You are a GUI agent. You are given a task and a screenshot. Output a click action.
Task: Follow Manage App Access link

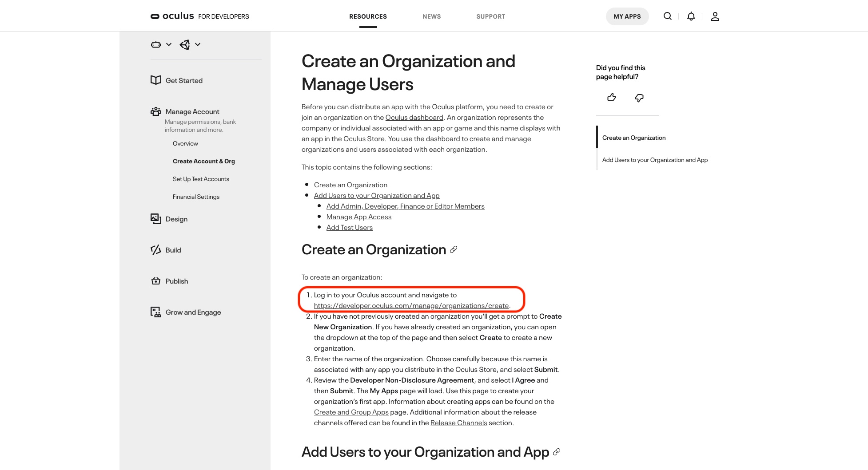(x=359, y=217)
